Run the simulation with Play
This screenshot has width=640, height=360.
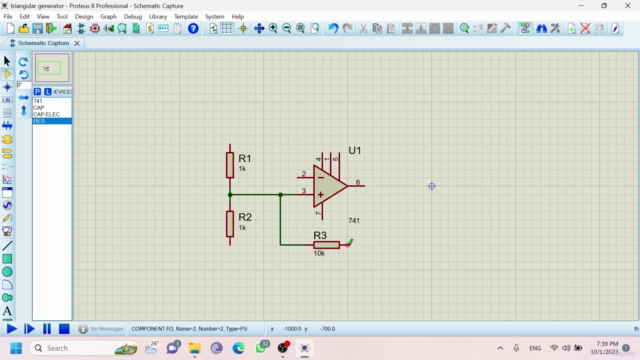(12, 329)
